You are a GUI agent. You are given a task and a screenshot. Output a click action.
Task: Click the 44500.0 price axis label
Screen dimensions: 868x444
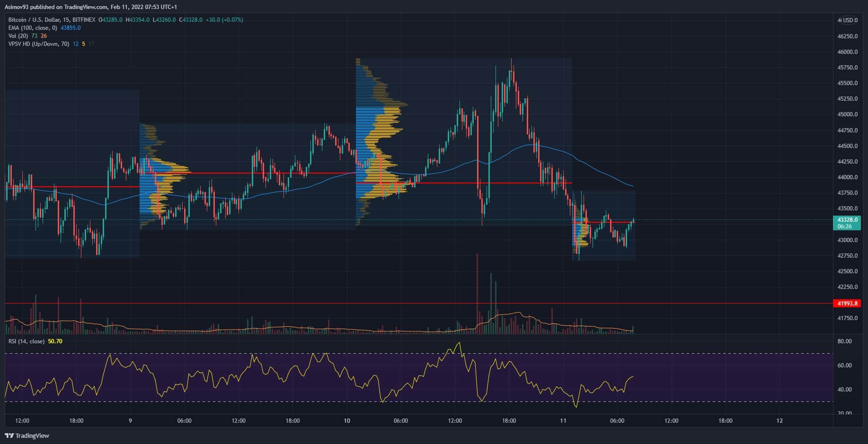tap(847, 146)
